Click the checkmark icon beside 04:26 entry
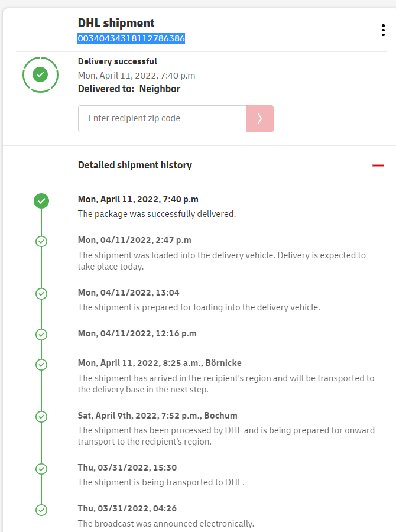The image size is (396, 532). (41, 510)
